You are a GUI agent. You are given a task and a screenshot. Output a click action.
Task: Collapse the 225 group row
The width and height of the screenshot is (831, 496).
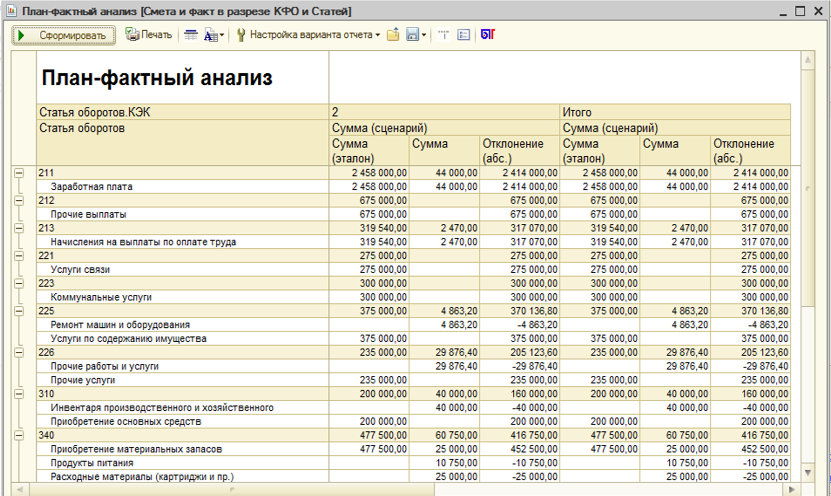coord(18,311)
